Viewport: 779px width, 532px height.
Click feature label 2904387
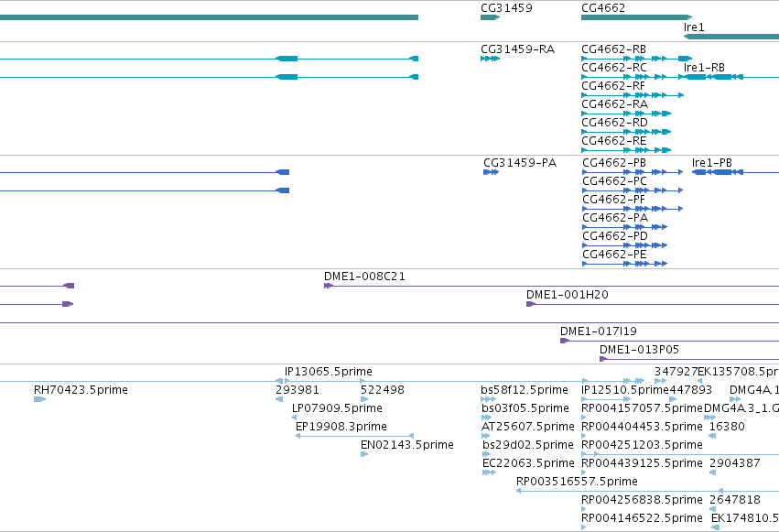(x=735, y=464)
